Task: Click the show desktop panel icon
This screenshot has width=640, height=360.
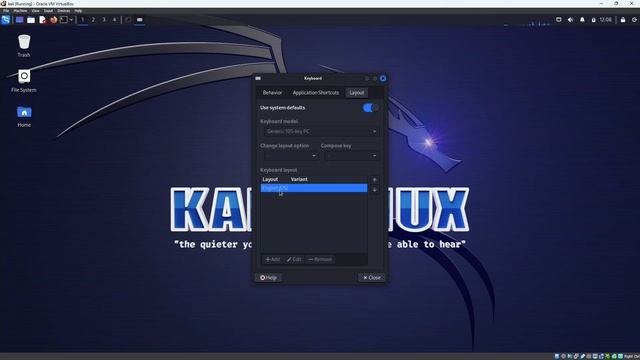Action: (x=19, y=20)
